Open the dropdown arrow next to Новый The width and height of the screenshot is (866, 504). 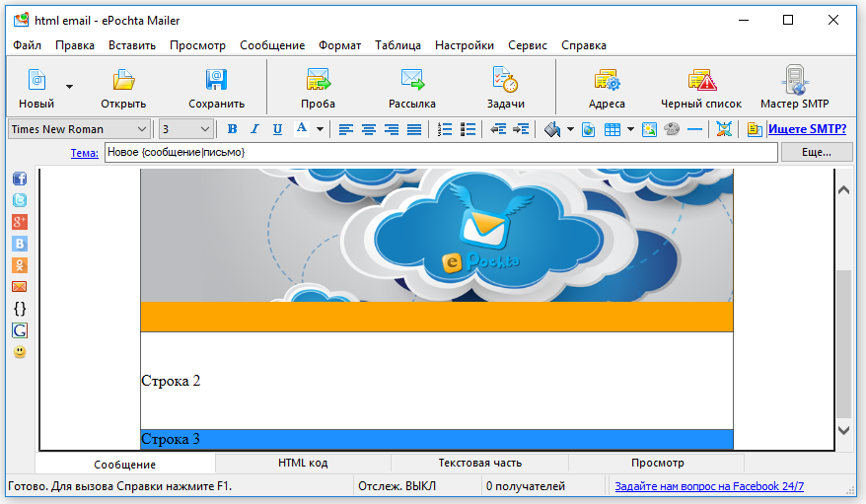(x=70, y=87)
